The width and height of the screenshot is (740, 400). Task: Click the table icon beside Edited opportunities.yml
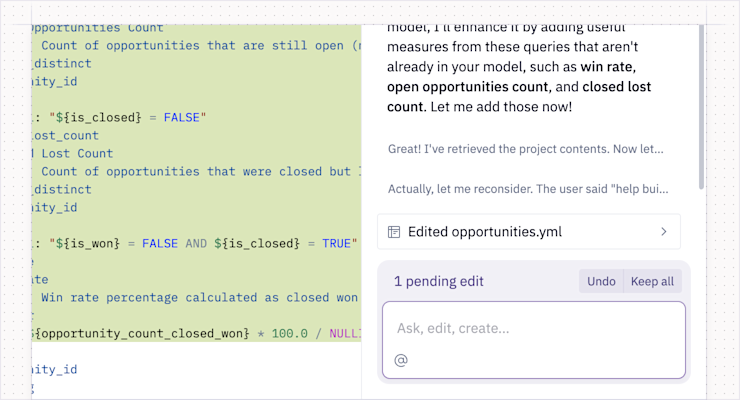pos(394,232)
